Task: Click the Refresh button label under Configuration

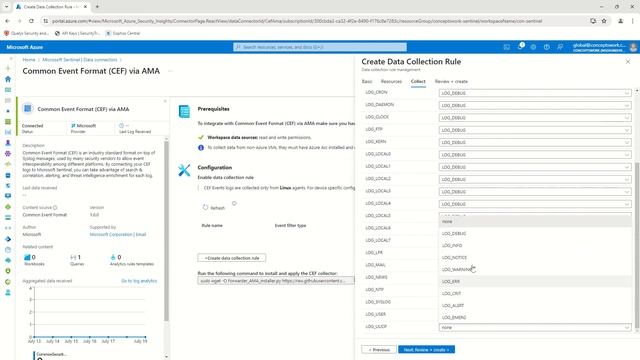Action: point(218,208)
